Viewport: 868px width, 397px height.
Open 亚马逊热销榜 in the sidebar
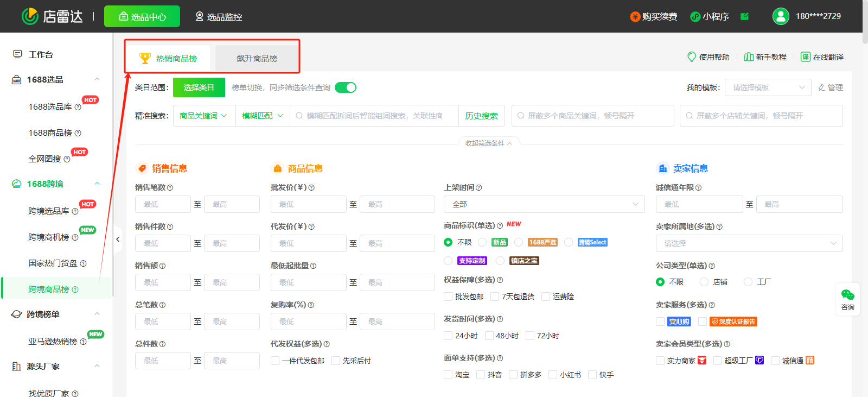53,342
